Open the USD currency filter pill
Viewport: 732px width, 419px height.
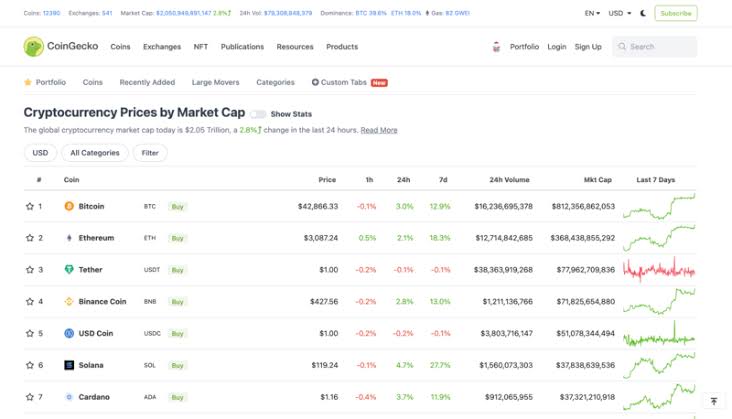40,153
